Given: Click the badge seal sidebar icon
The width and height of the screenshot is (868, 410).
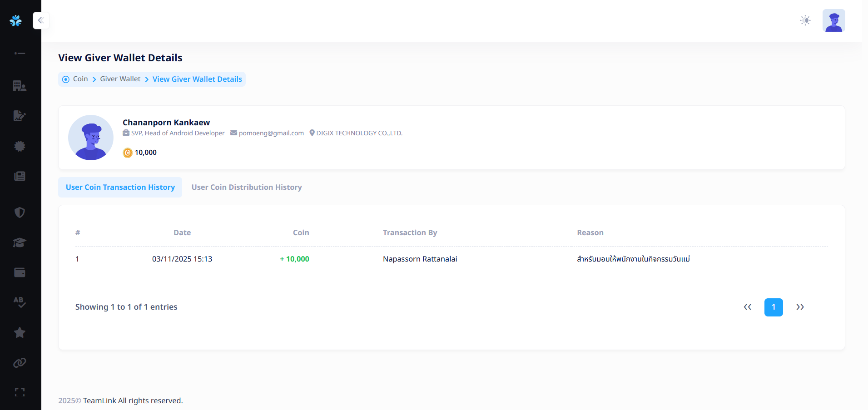Looking at the screenshot, I should click(x=20, y=146).
